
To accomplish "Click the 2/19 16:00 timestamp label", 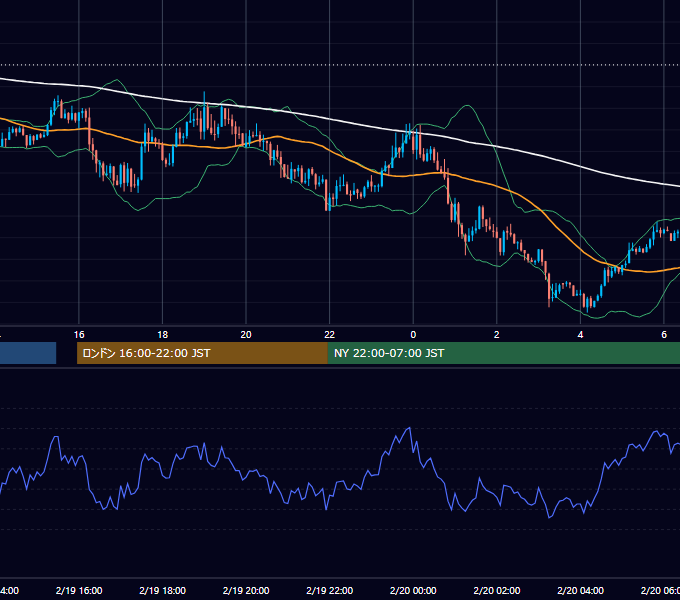I will pyautogui.click(x=79, y=590).
